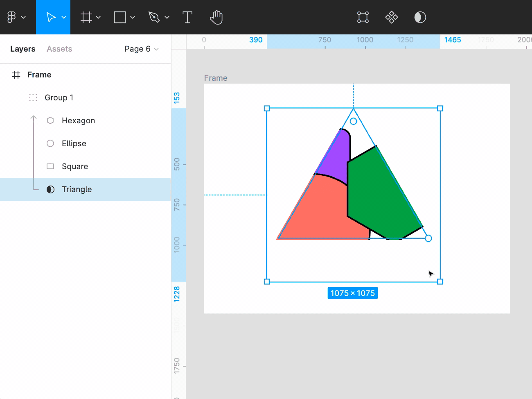Select the Hand tool
This screenshot has width=532, height=399.
tap(216, 17)
